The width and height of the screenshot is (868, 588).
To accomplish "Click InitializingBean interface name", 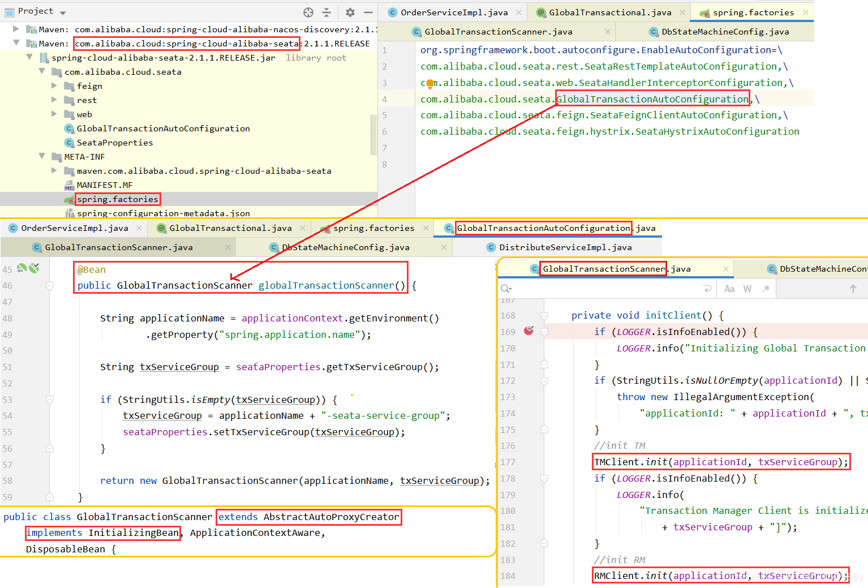I will tap(134, 533).
